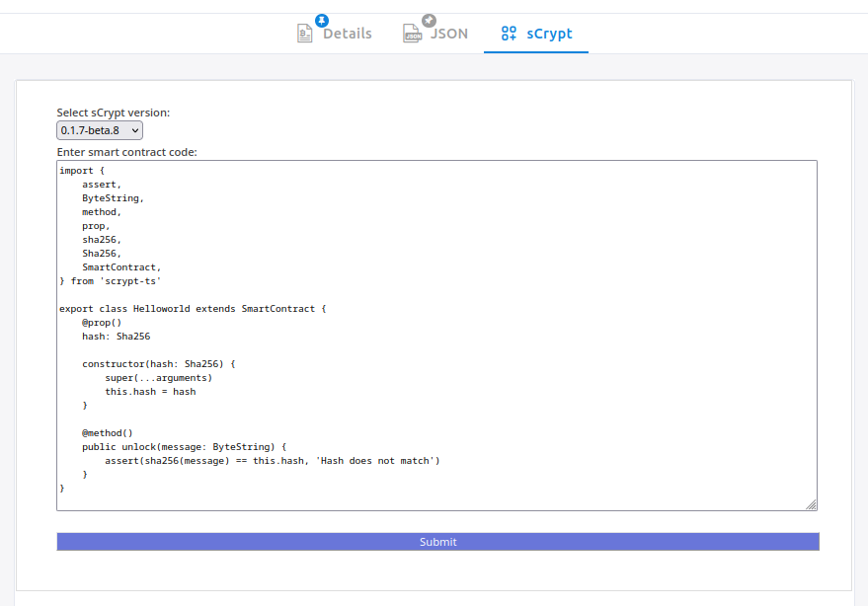Grab the code textarea resize handle

[811, 504]
